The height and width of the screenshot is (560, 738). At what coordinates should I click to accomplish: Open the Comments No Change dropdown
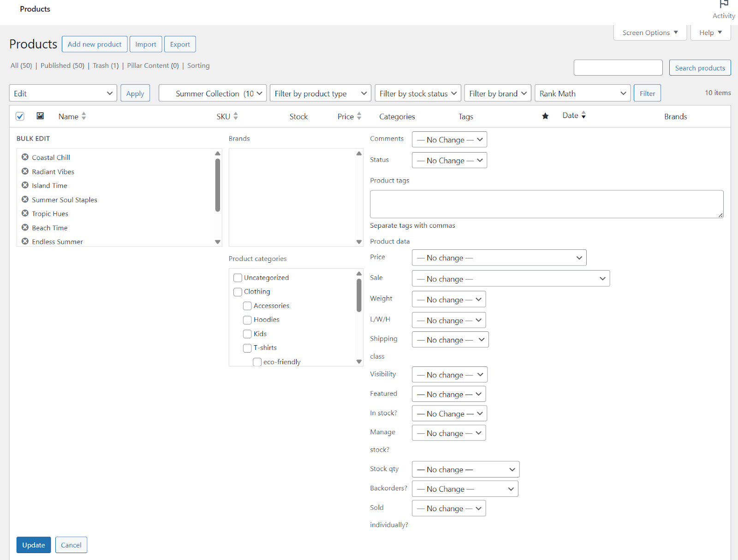pos(449,140)
